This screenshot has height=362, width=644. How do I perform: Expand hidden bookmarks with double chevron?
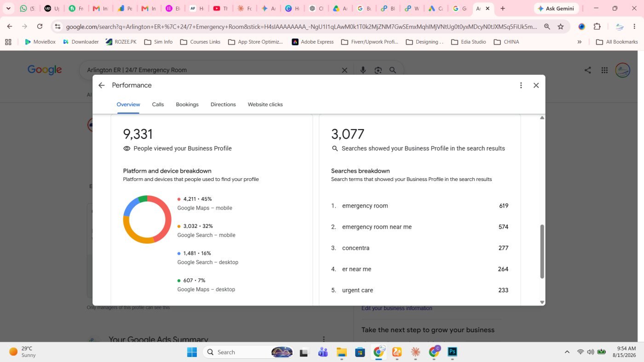579,42
